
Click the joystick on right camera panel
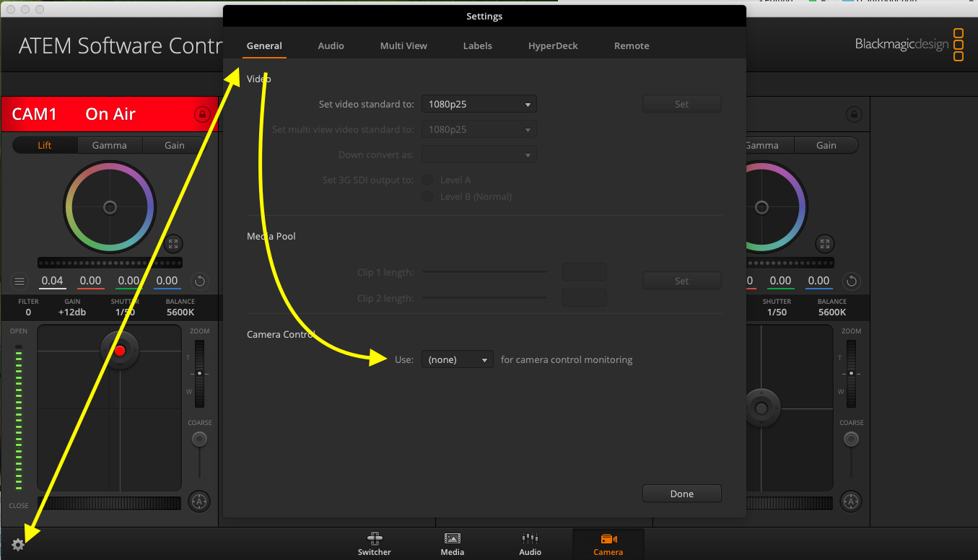point(761,408)
